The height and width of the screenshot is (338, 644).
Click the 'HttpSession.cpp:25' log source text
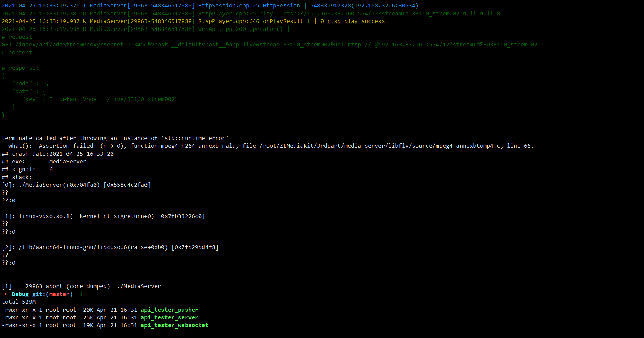229,6
